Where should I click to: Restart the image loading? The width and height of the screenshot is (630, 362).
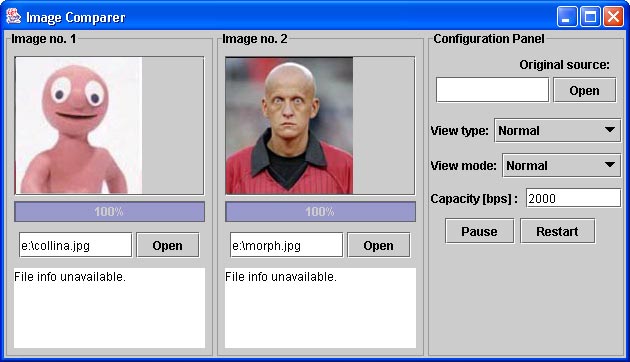point(557,231)
